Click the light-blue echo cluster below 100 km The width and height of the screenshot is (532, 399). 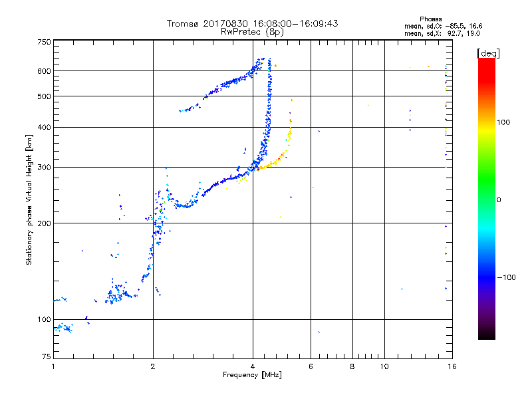pyautogui.click(x=63, y=328)
